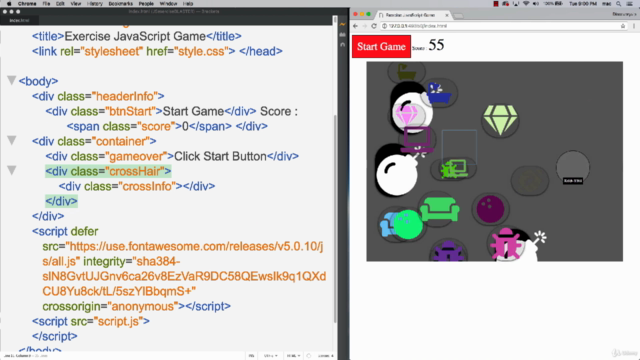Reload the page in Chrome
Image resolution: width=640 pixels, height=360 pixels.
coord(374,26)
